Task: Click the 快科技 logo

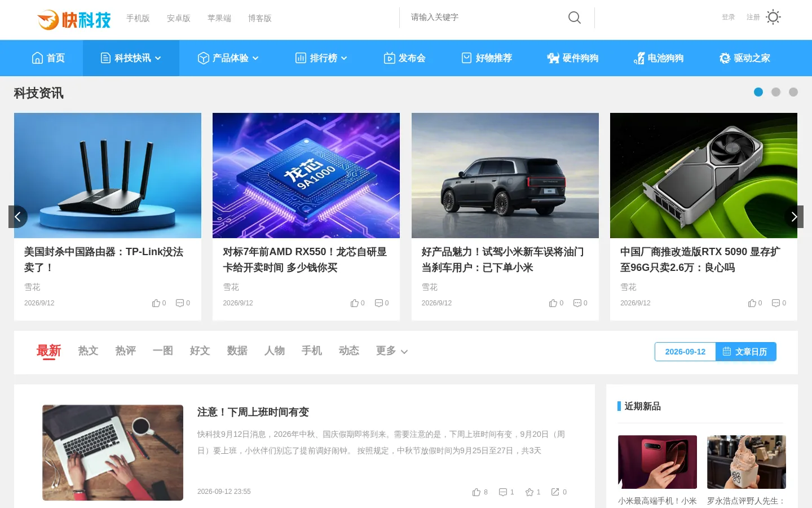Action: click(74, 20)
